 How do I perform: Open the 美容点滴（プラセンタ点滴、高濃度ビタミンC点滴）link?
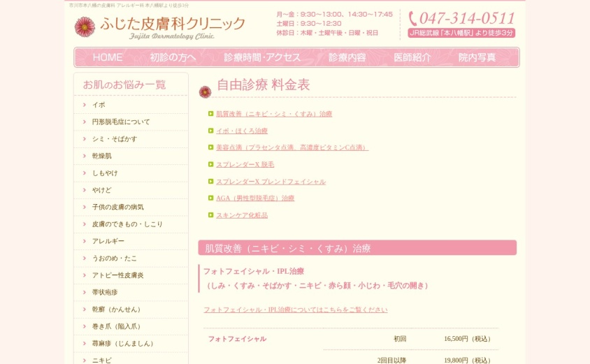(x=292, y=147)
